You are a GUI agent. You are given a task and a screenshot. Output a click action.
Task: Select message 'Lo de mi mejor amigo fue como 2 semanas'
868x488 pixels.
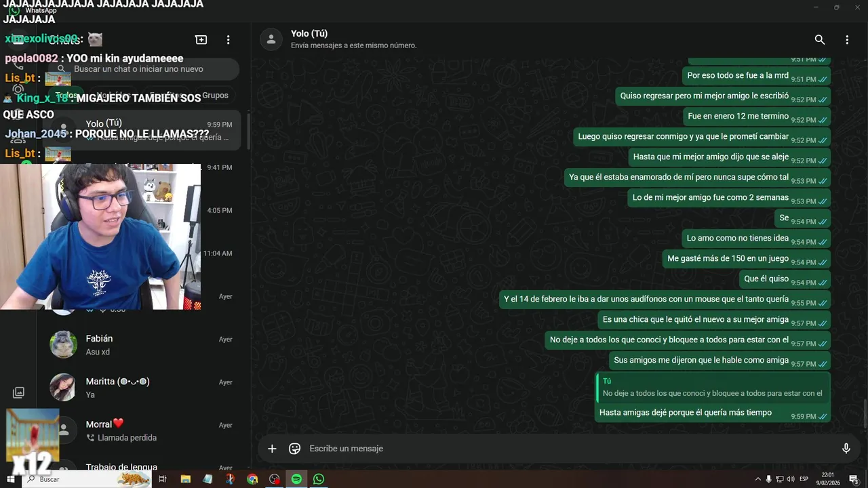tap(729, 198)
